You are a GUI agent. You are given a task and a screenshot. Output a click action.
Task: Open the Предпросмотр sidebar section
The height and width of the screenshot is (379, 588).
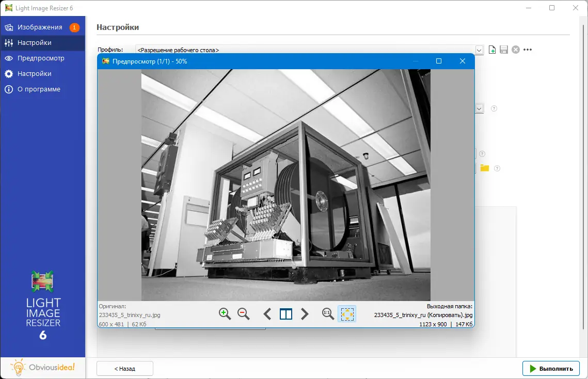[x=42, y=58]
